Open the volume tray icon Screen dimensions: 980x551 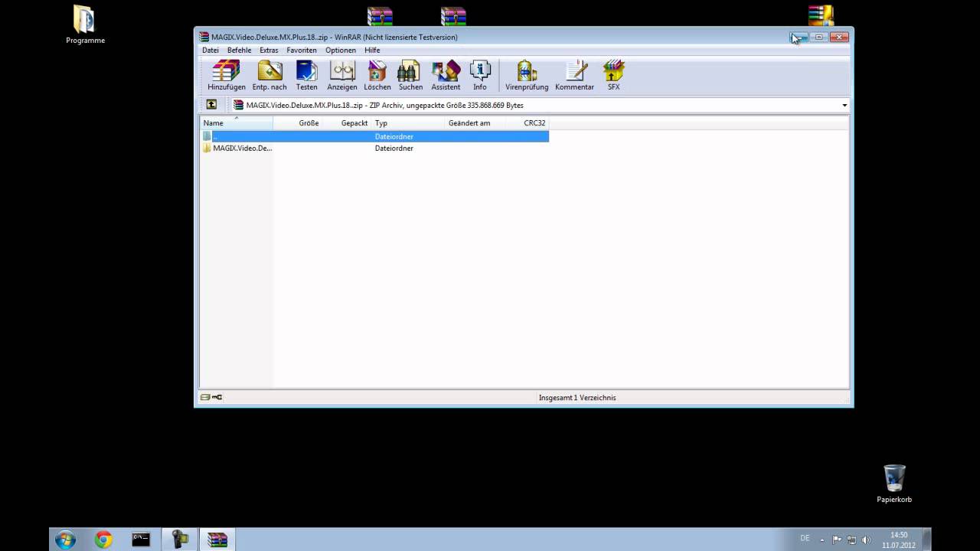click(x=866, y=540)
